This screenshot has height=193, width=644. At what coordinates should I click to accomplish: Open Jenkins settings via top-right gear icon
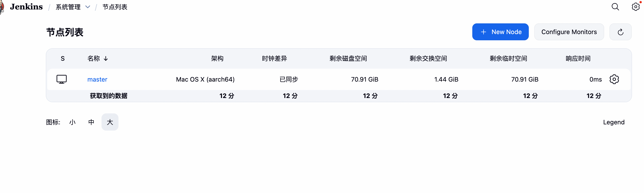pos(635,7)
